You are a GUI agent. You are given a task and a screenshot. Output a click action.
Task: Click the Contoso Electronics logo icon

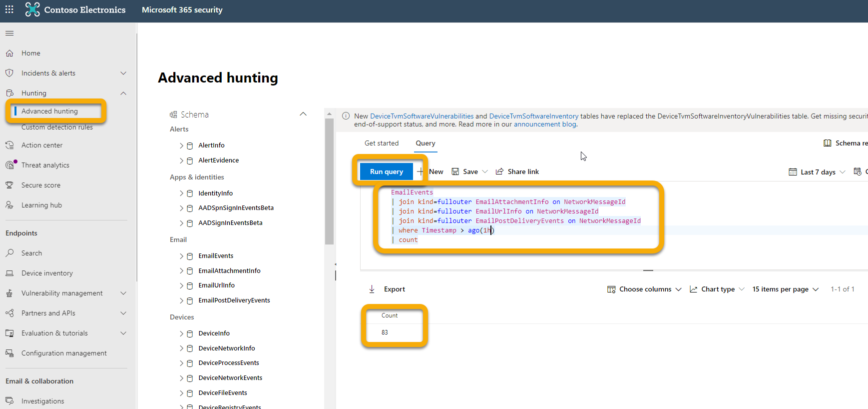point(32,9)
